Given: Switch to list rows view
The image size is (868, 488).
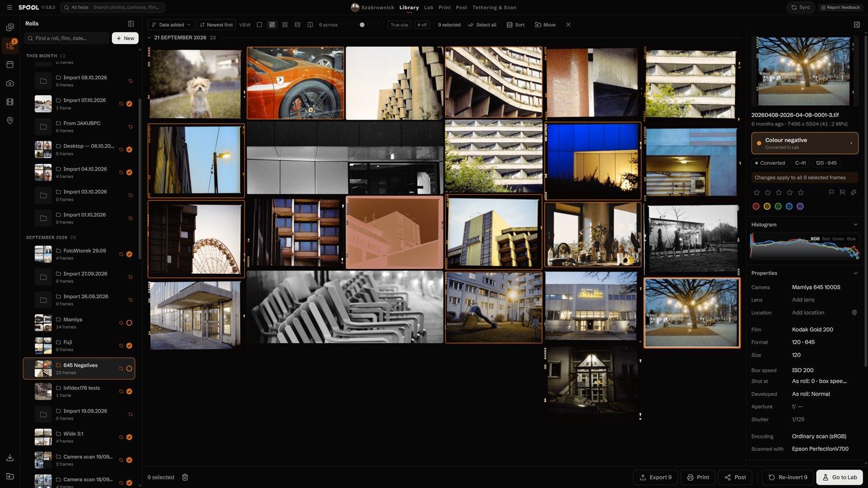Looking at the screenshot, I should point(297,25).
